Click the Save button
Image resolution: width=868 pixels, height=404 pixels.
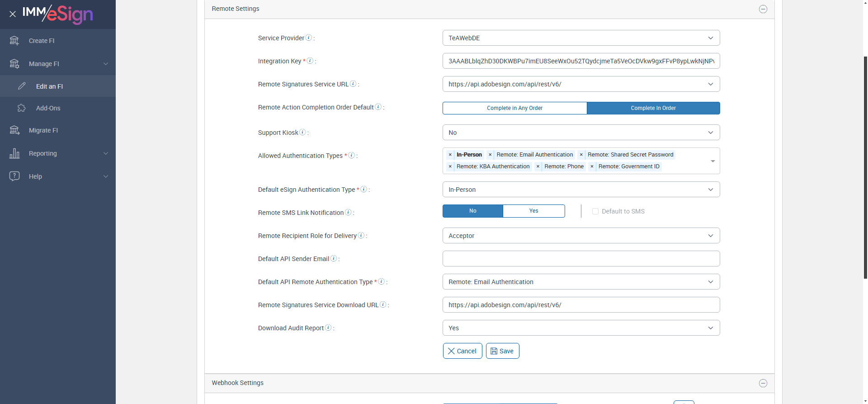502,351
